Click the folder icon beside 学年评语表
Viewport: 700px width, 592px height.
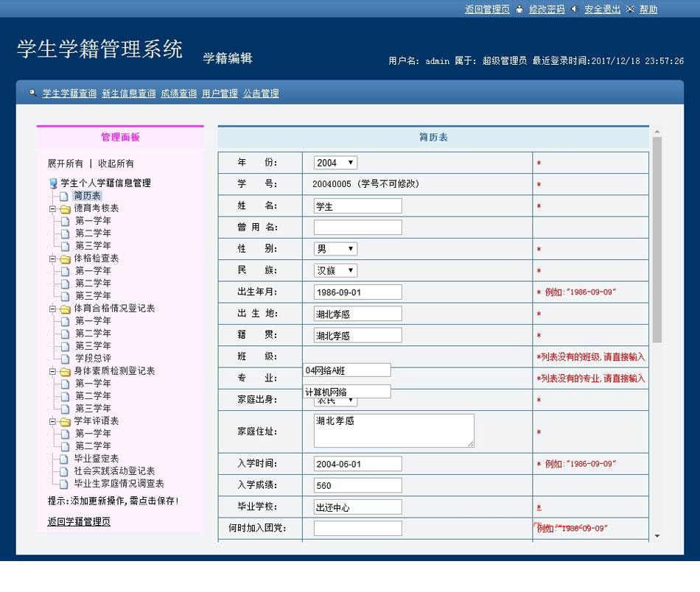point(65,421)
